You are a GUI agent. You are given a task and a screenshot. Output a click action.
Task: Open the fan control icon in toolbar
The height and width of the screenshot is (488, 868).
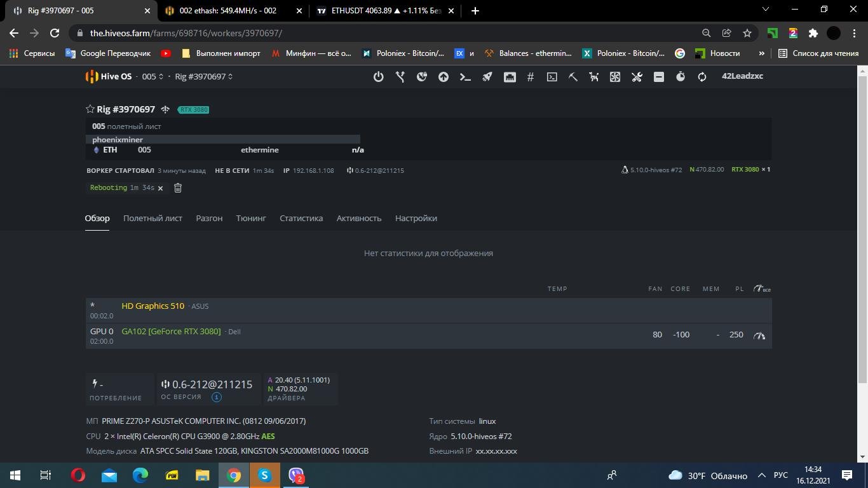pos(615,76)
